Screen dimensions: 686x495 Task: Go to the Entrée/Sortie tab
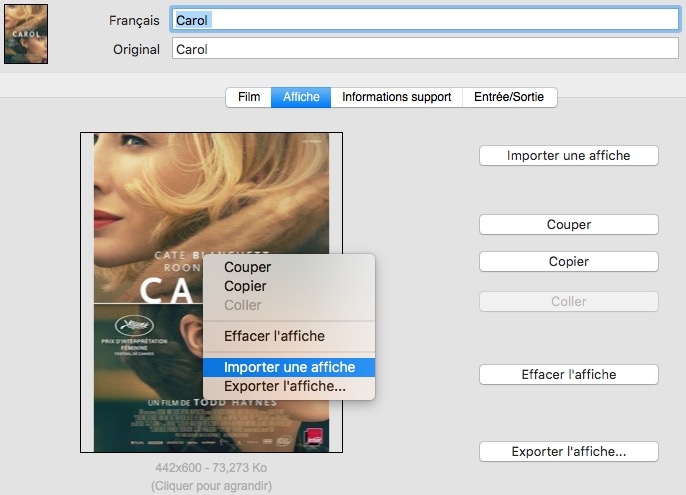[510, 97]
